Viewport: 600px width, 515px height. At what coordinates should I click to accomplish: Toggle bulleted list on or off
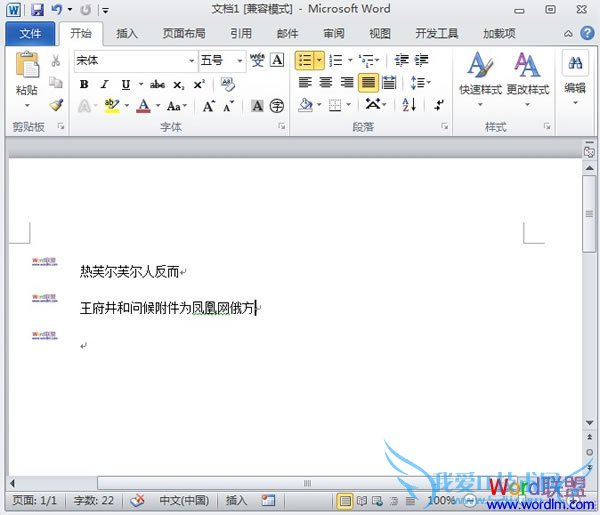tap(305, 60)
